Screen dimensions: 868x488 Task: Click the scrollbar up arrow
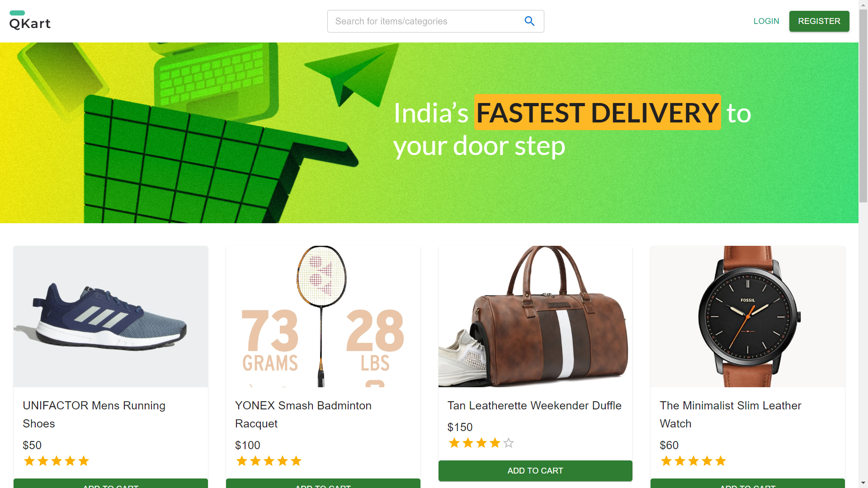[x=863, y=5]
